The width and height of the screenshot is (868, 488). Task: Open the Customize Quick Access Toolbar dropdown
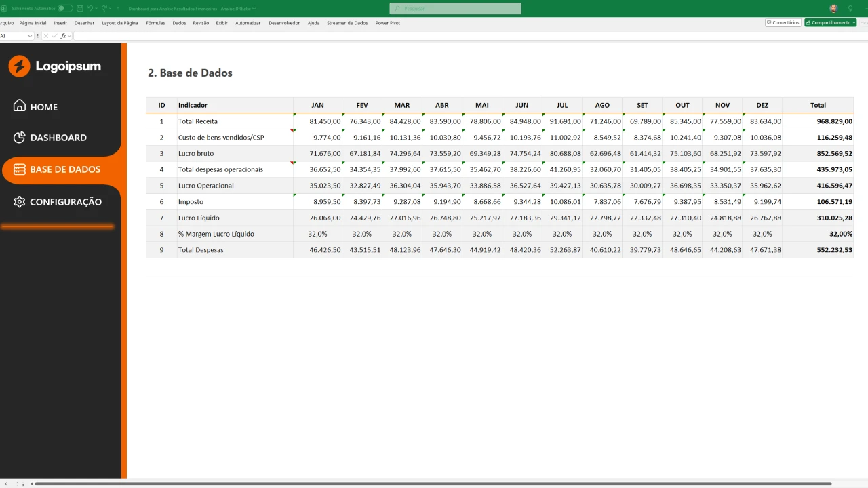tap(119, 9)
